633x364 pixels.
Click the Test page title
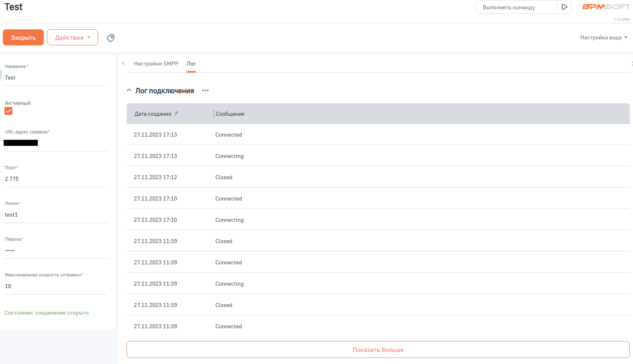pyautogui.click(x=13, y=7)
